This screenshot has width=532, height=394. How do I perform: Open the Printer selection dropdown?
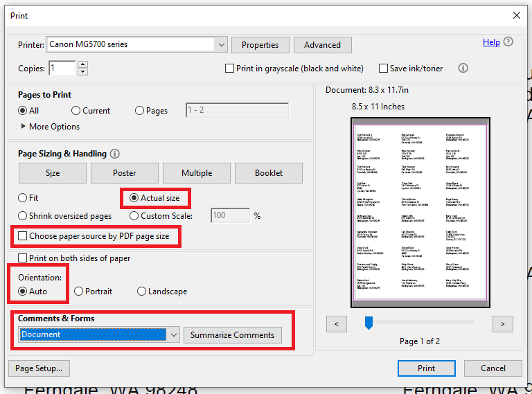[x=221, y=44]
